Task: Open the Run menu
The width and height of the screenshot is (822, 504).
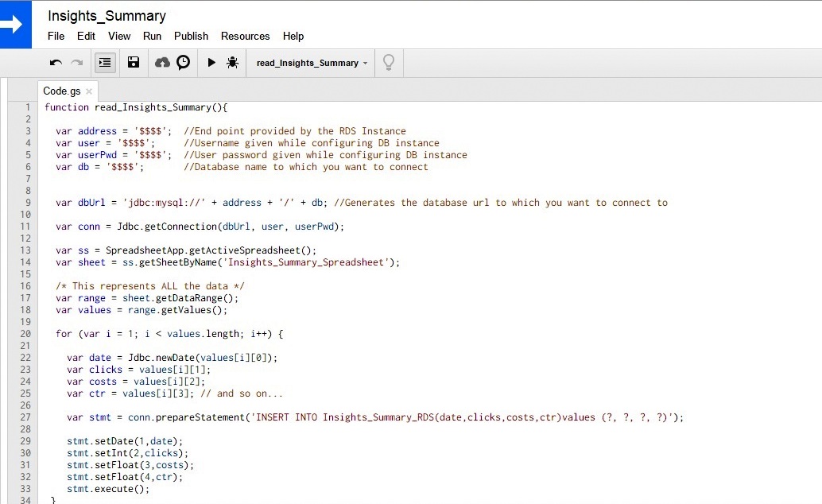Action: tap(152, 36)
